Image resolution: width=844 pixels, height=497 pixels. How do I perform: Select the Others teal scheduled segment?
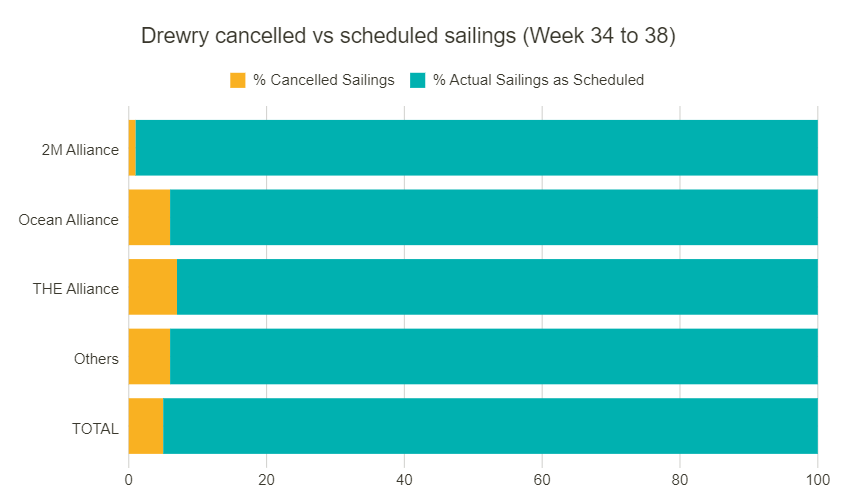pyautogui.click(x=493, y=356)
